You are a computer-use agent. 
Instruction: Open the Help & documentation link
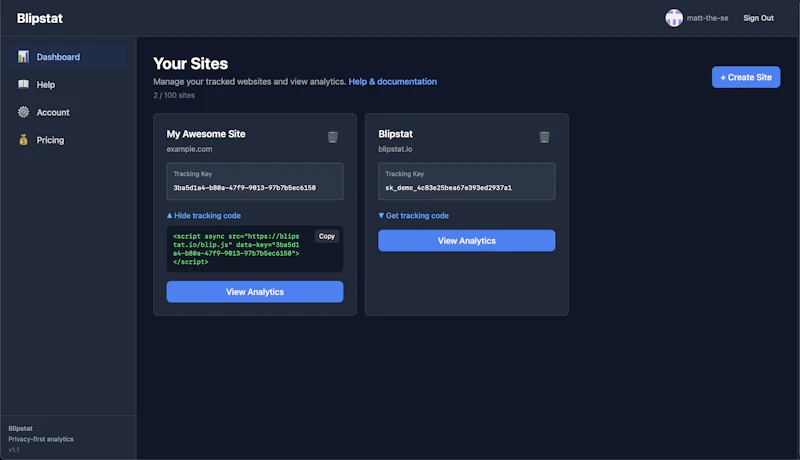point(392,82)
